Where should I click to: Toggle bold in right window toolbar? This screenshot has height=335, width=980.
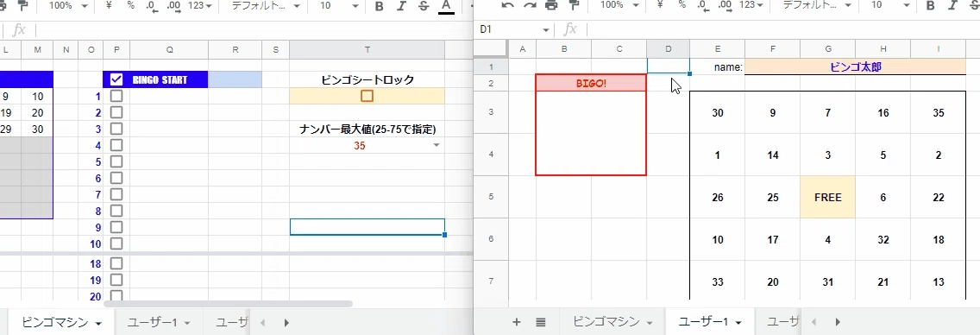point(930,6)
